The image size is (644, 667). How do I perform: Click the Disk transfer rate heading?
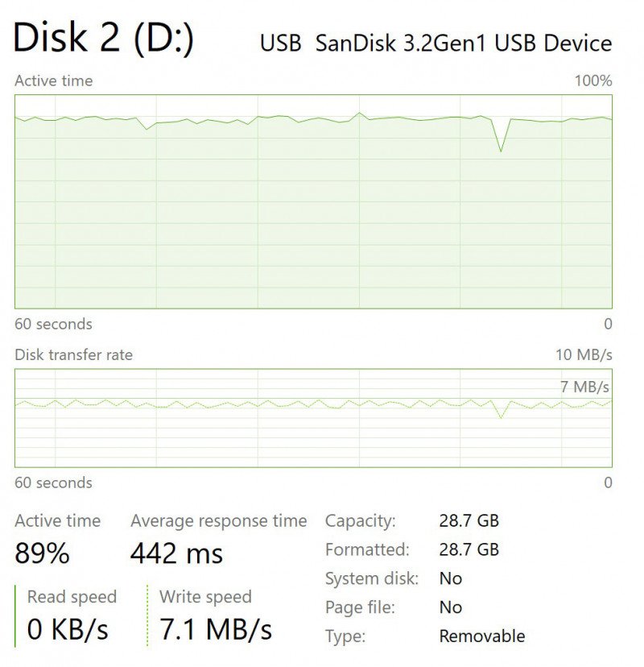click(x=73, y=354)
